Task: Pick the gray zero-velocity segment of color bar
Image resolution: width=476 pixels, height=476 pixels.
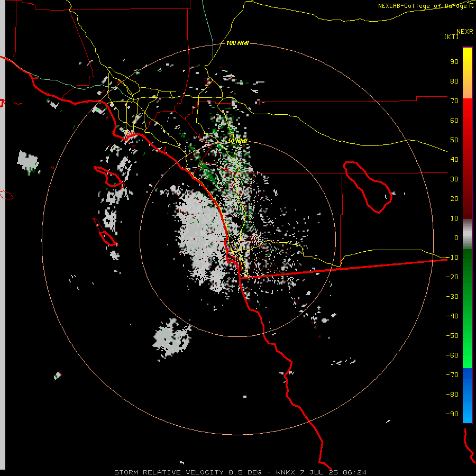Action: [x=467, y=234]
